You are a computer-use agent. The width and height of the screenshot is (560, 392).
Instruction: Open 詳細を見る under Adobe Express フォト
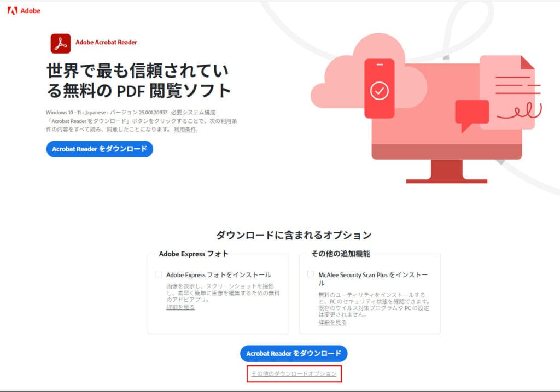click(x=180, y=307)
